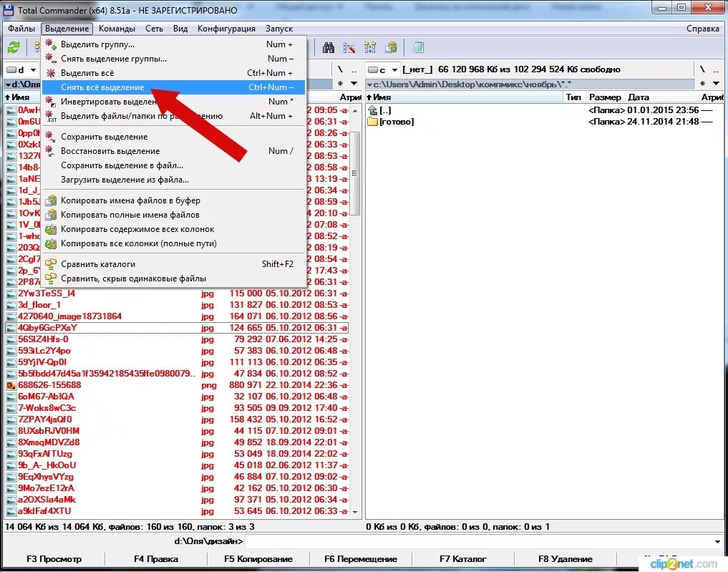Open the Справка menu
The image size is (728, 572).
point(702,29)
